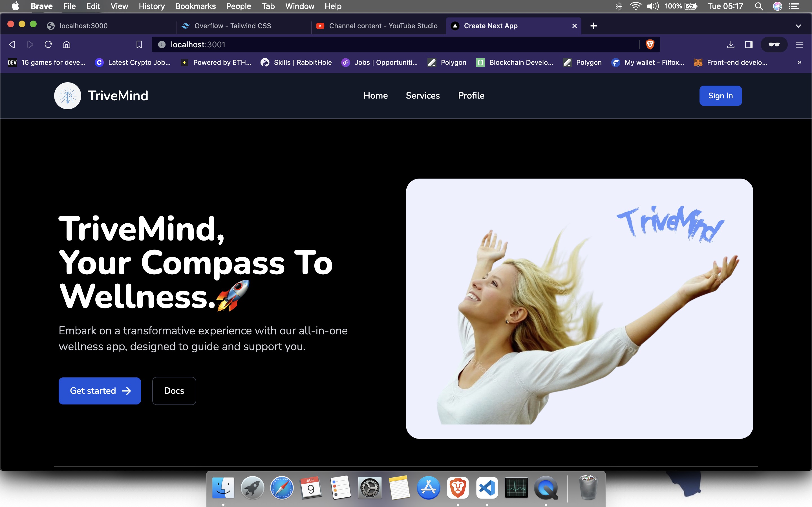Reload the current page
The width and height of the screenshot is (812, 507).
pyautogui.click(x=48, y=45)
